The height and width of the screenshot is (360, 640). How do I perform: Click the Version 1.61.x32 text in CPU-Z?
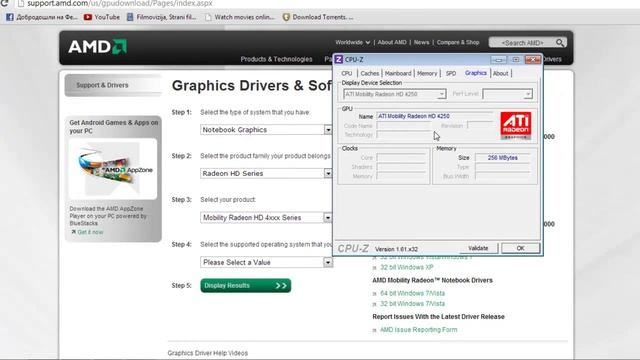coord(396,249)
